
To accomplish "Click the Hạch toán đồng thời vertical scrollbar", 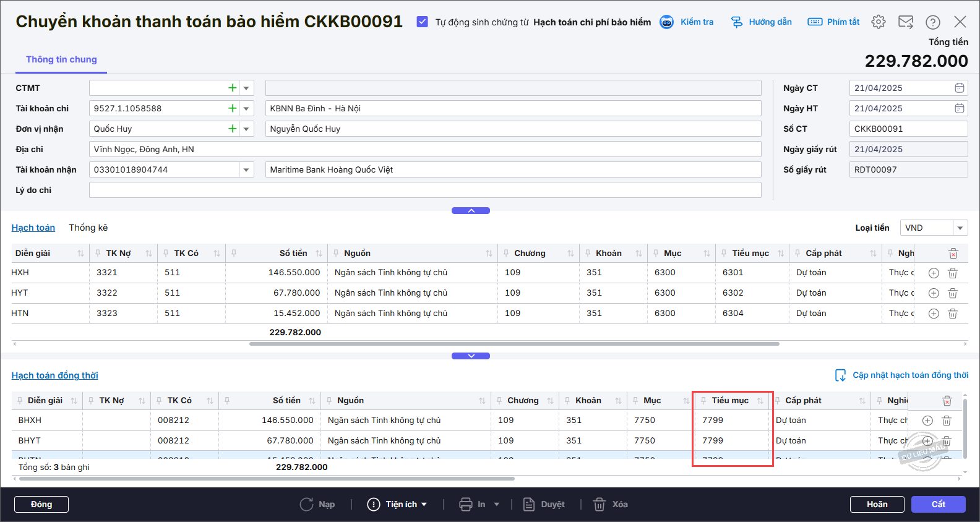I will pyautogui.click(x=965, y=429).
